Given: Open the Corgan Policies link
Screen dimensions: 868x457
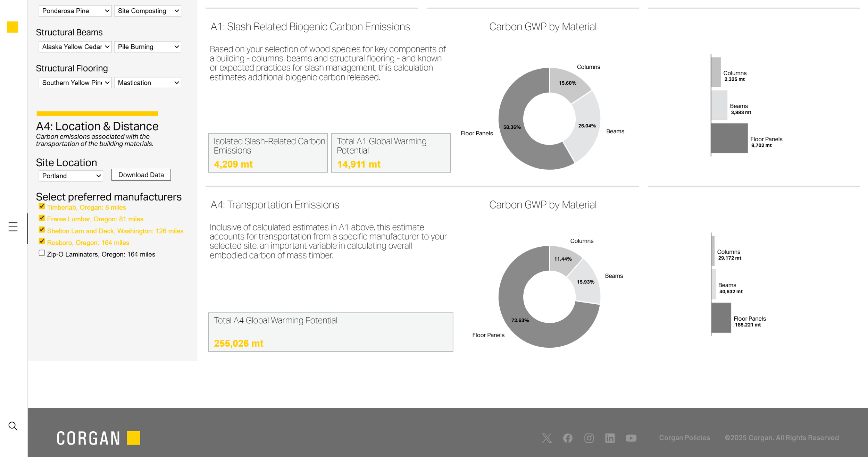Looking at the screenshot, I should coord(684,438).
